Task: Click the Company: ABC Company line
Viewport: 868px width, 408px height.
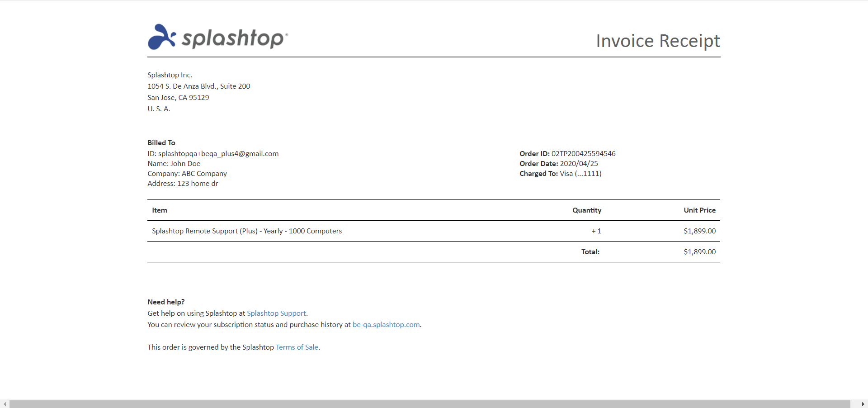Action: pyautogui.click(x=187, y=173)
